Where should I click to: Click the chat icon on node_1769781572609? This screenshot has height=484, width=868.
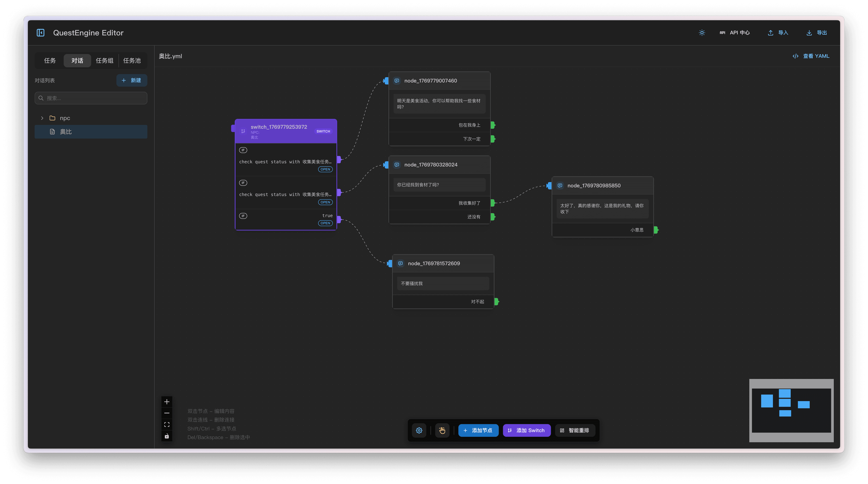click(401, 264)
